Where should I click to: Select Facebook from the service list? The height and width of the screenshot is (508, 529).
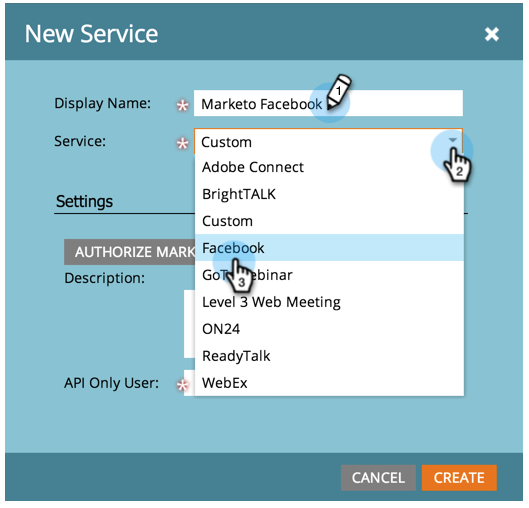click(x=329, y=248)
